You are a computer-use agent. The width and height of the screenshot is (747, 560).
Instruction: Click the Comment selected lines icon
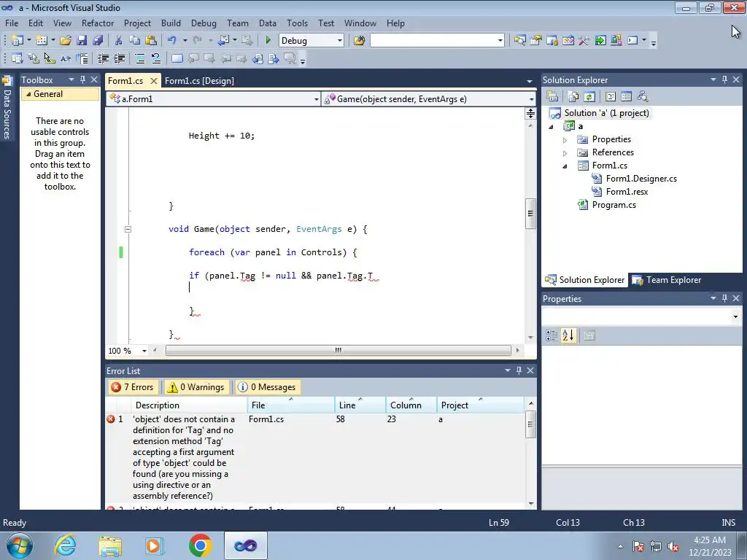point(140,58)
